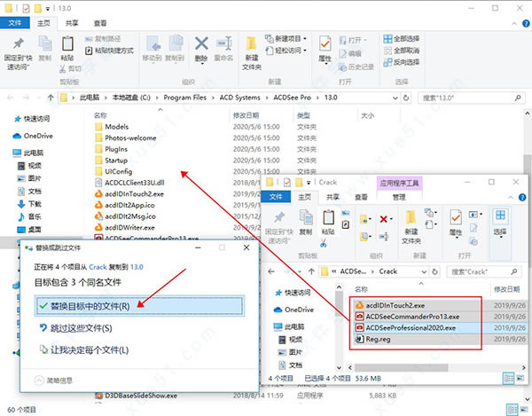Viewport: 532px width, 416px height.
Task: Click New folder icon in the 13.0 window ribbon
Action: click(x=251, y=43)
